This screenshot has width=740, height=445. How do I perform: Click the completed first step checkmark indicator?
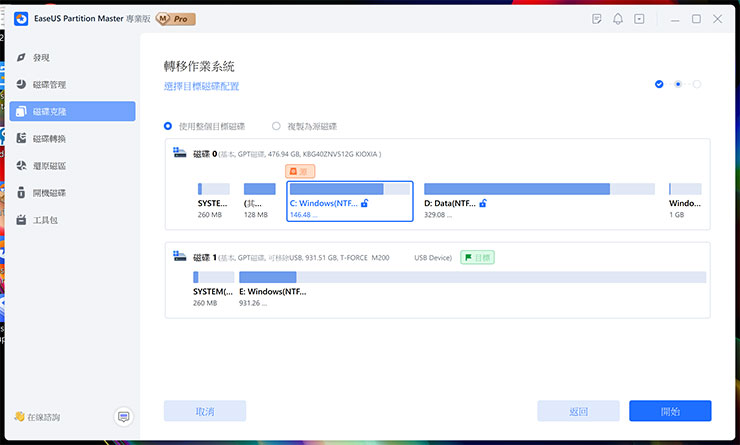pyautogui.click(x=659, y=84)
